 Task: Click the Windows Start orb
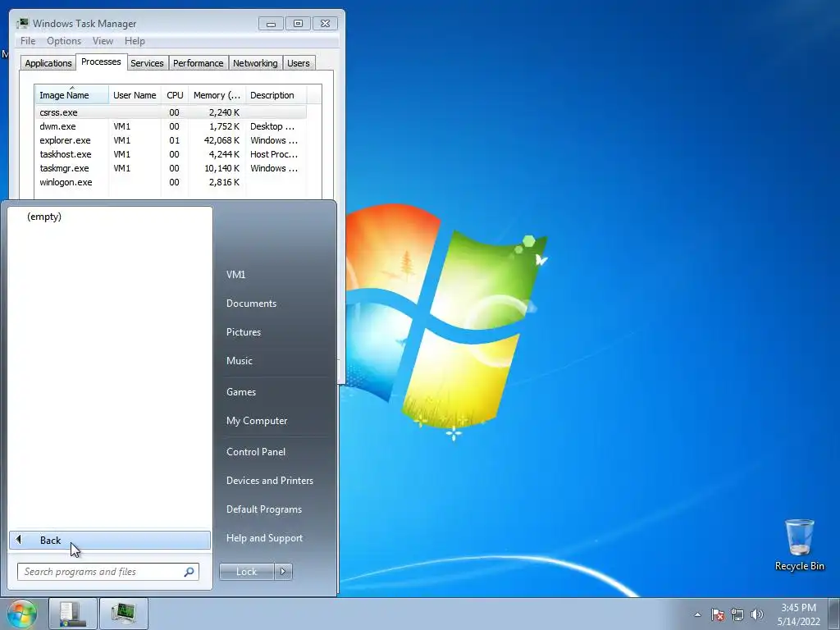point(22,614)
